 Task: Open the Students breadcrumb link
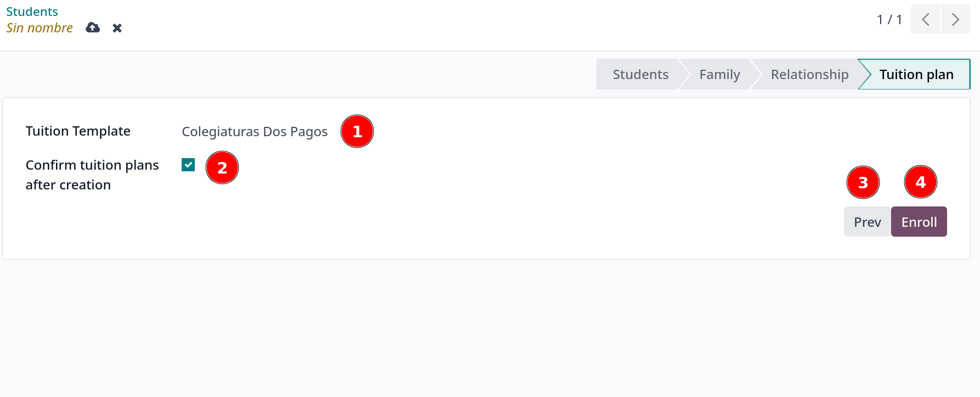[x=32, y=12]
